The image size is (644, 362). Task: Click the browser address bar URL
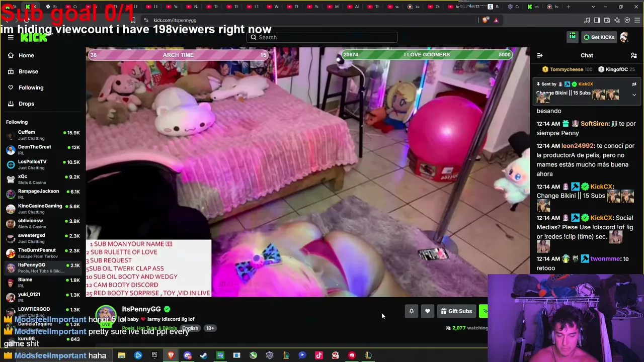(x=175, y=20)
